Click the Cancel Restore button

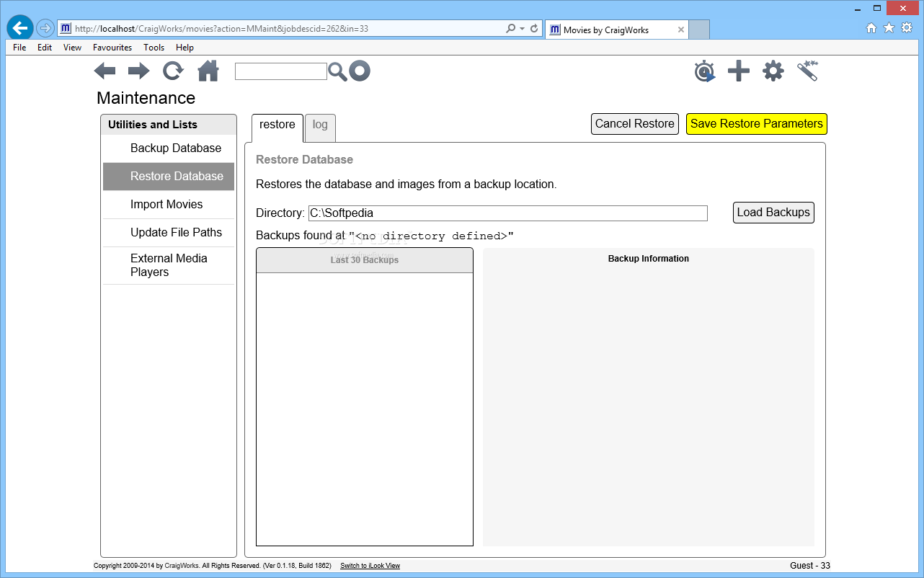[635, 124]
